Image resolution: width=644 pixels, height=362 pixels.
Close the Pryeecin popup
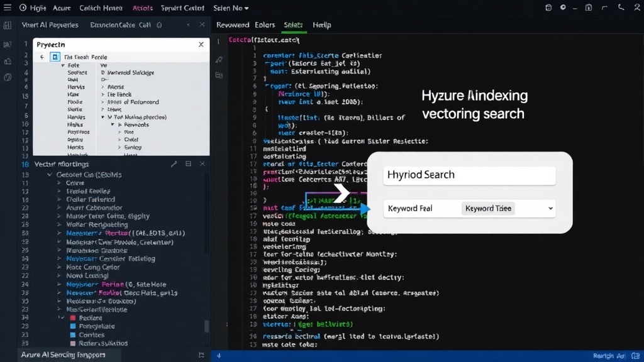tap(201, 45)
